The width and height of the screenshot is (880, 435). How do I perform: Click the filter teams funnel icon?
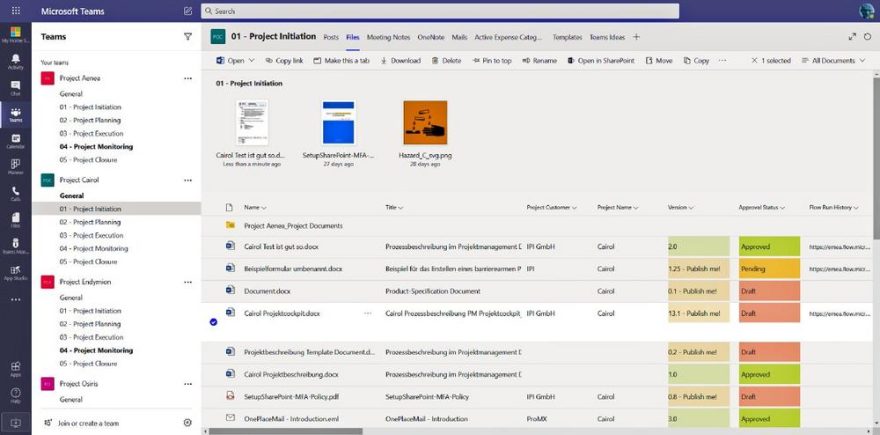point(188,36)
